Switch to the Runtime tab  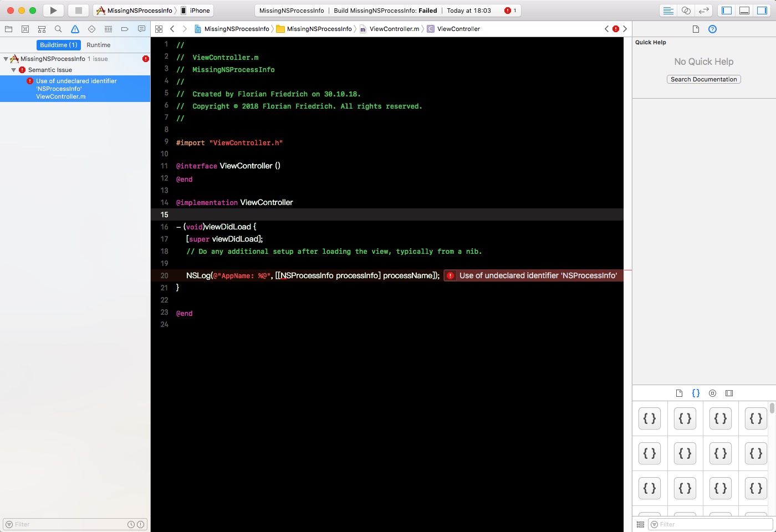(x=98, y=45)
